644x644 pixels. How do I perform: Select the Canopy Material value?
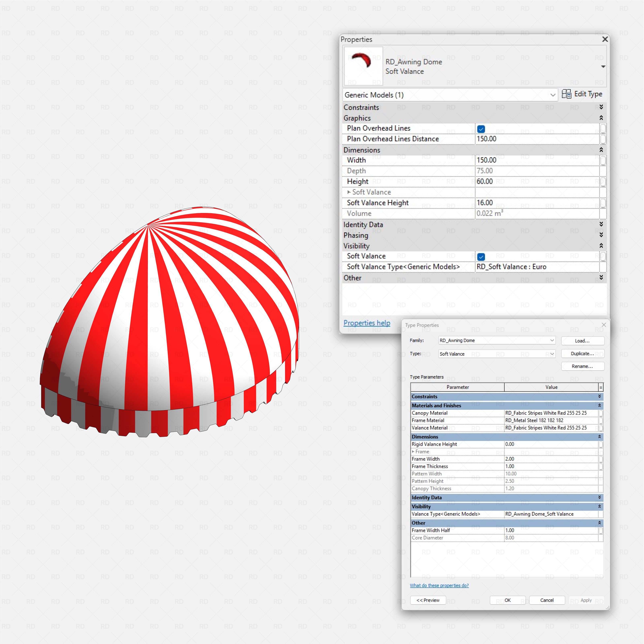[x=551, y=413]
